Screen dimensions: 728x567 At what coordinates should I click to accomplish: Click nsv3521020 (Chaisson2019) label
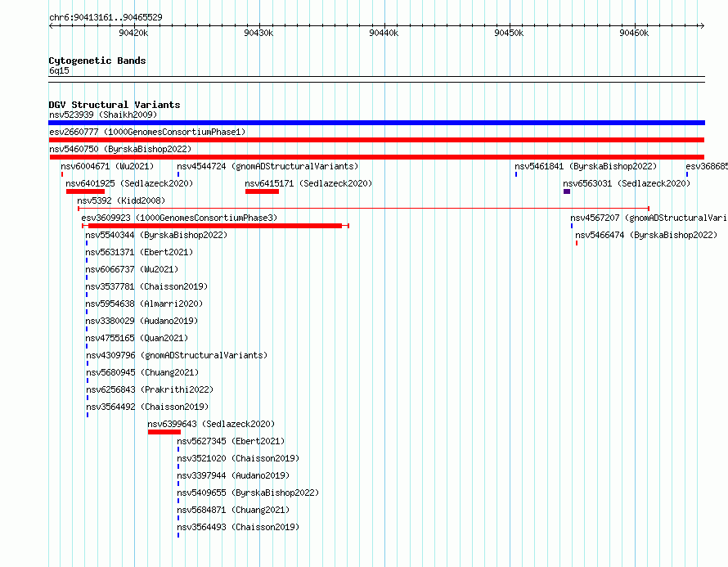(x=238, y=458)
